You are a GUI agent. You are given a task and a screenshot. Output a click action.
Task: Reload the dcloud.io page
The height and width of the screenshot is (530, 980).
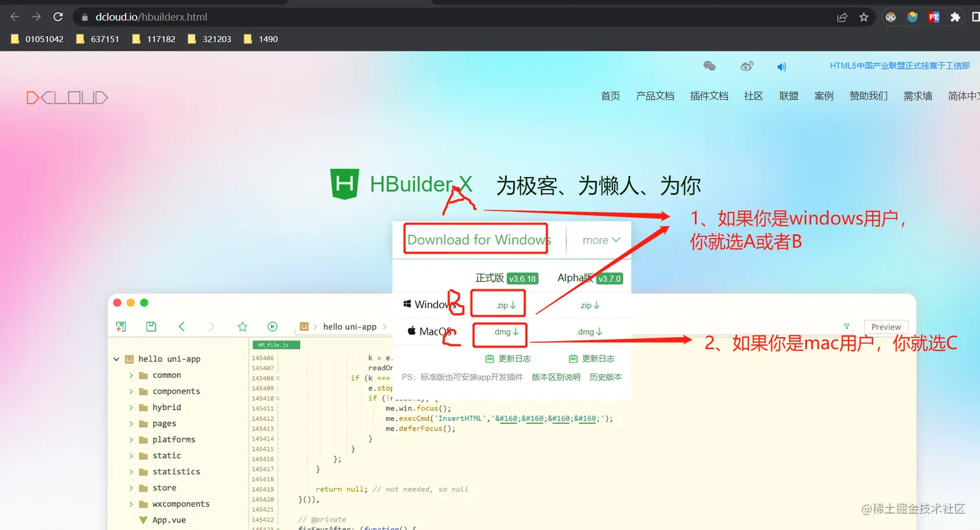(58, 17)
